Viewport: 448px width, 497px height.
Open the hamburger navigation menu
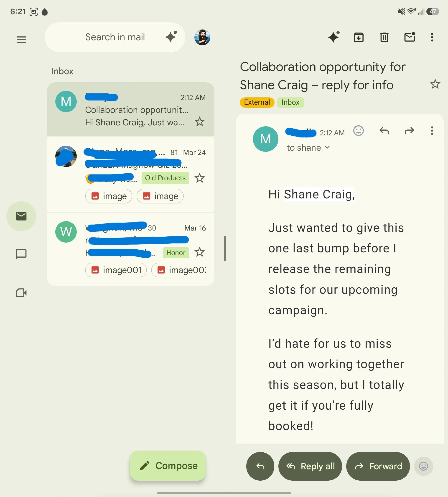(21, 39)
